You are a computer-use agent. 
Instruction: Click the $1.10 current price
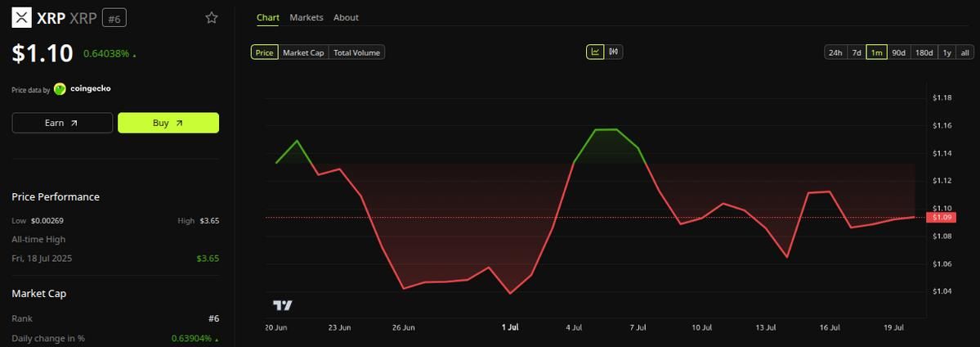[x=43, y=53]
